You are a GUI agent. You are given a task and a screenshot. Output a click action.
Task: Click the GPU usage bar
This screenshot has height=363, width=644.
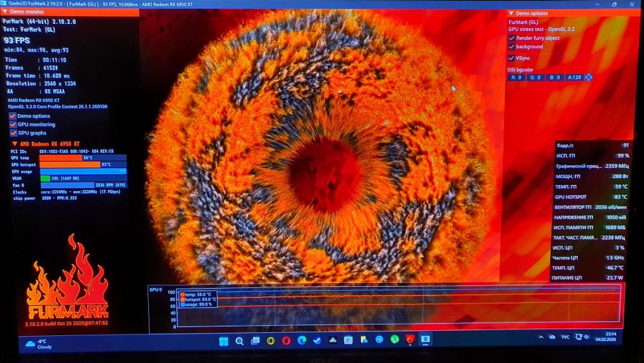[83, 172]
